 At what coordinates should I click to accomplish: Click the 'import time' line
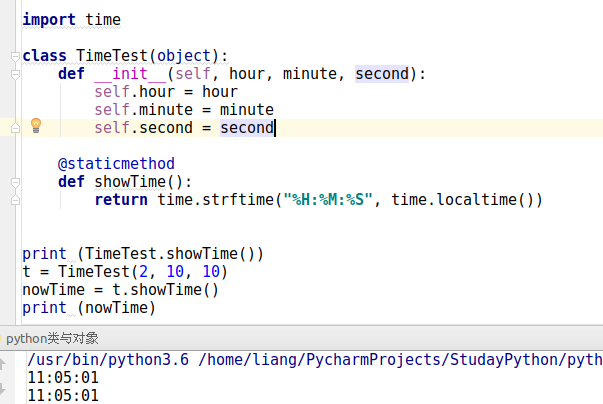72,20
